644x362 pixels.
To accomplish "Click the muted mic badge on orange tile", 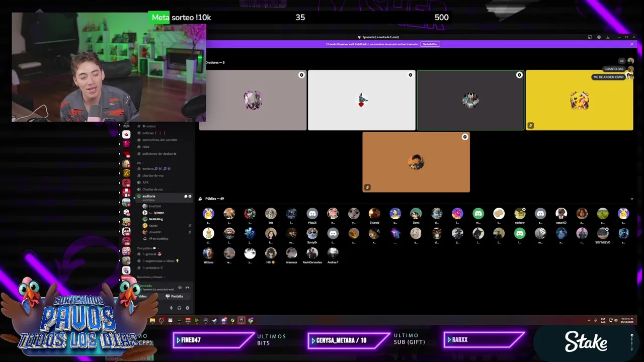I will coord(367,187).
